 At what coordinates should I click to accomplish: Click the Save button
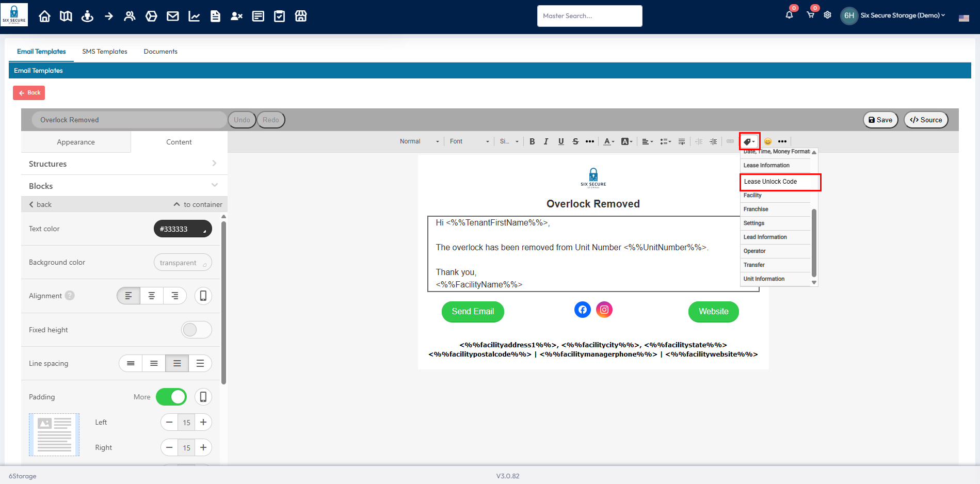(880, 120)
